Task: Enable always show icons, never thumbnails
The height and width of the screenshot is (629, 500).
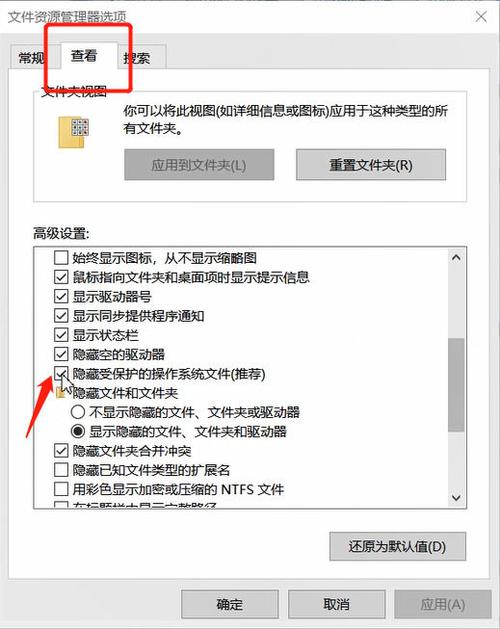Action: 61,258
